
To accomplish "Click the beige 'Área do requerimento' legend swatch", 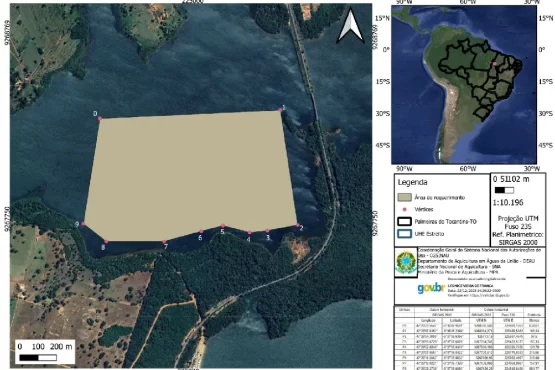I will pyautogui.click(x=405, y=197).
